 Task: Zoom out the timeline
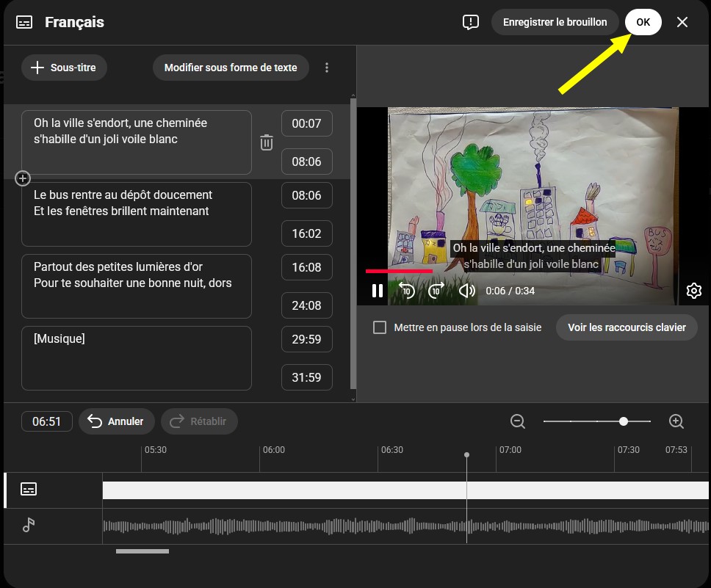(517, 421)
